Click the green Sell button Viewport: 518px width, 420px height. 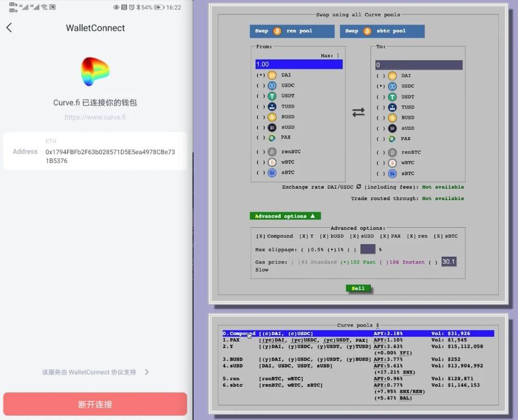pos(358,288)
